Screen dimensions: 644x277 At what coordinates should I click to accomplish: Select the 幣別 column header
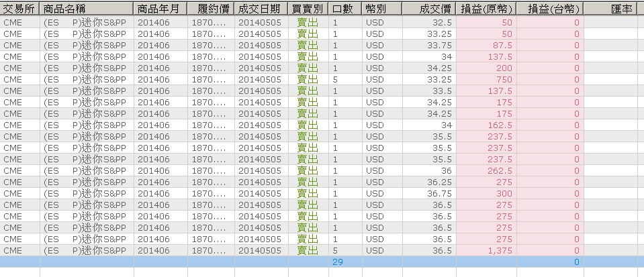coord(382,9)
